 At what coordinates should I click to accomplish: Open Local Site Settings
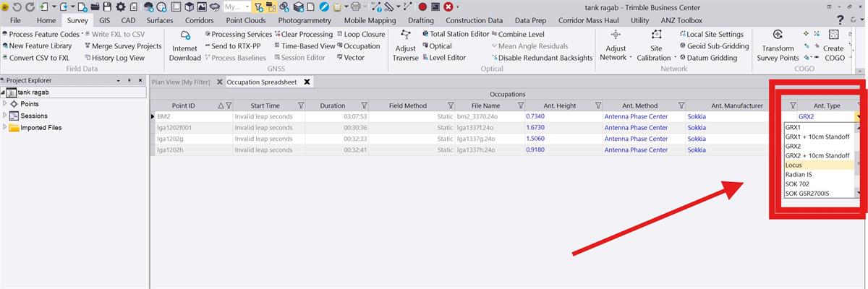click(x=711, y=34)
